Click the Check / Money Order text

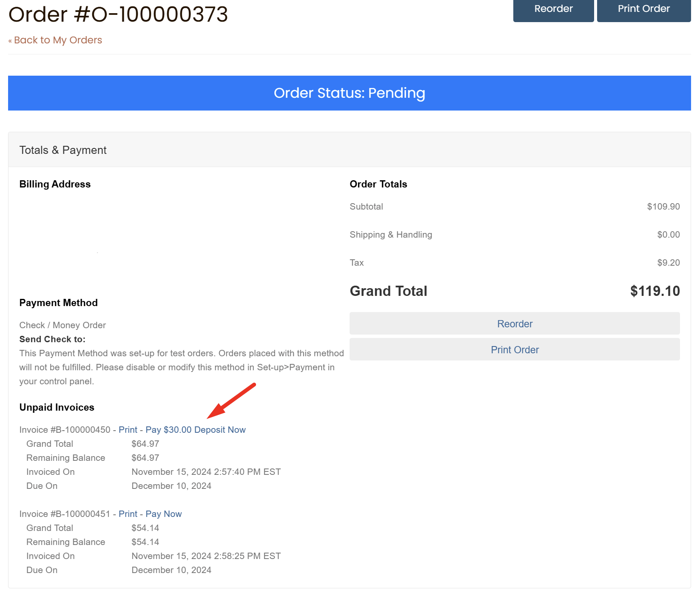pos(63,325)
